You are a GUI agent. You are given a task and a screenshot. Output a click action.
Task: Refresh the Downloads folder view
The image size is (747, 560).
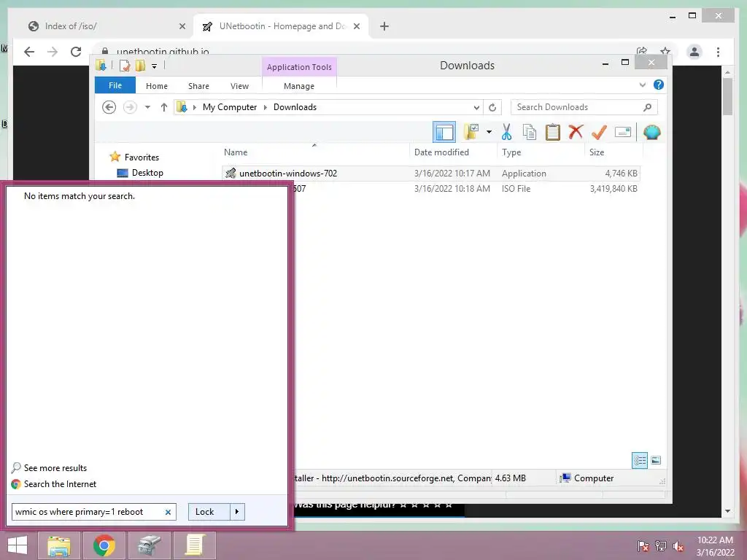(x=492, y=107)
